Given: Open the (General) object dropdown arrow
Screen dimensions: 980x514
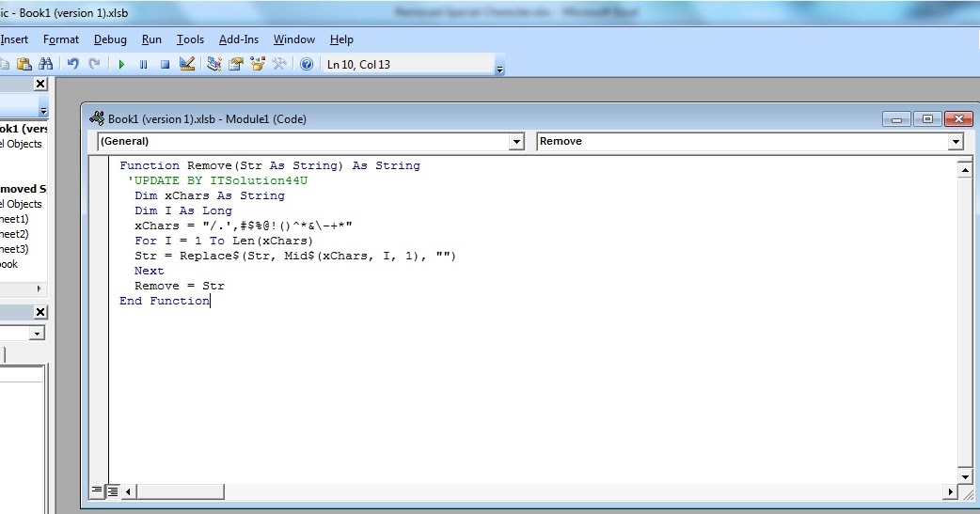Looking at the screenshot, I should pos(516,142).
